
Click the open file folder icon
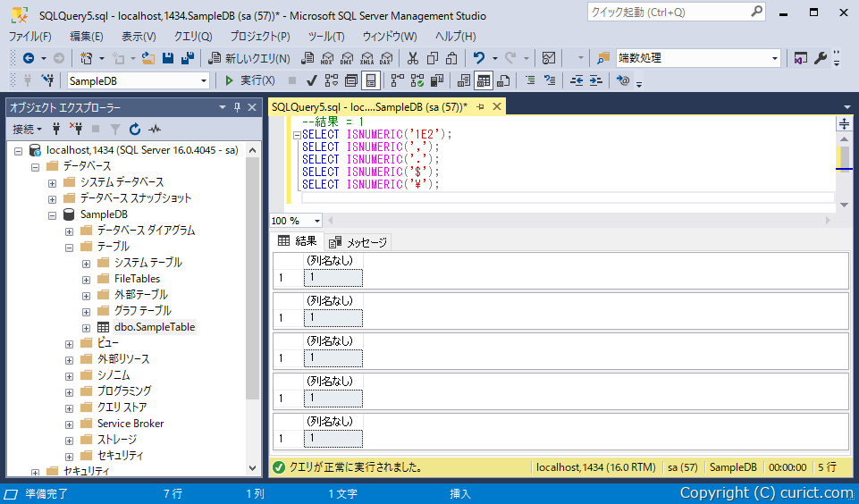pyautogui.click(x=147, y=58)
